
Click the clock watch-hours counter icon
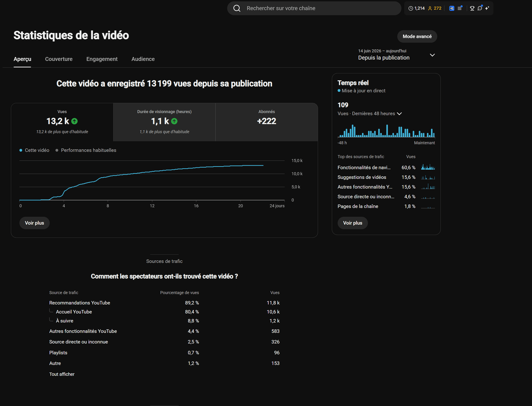tap(410, 8)
